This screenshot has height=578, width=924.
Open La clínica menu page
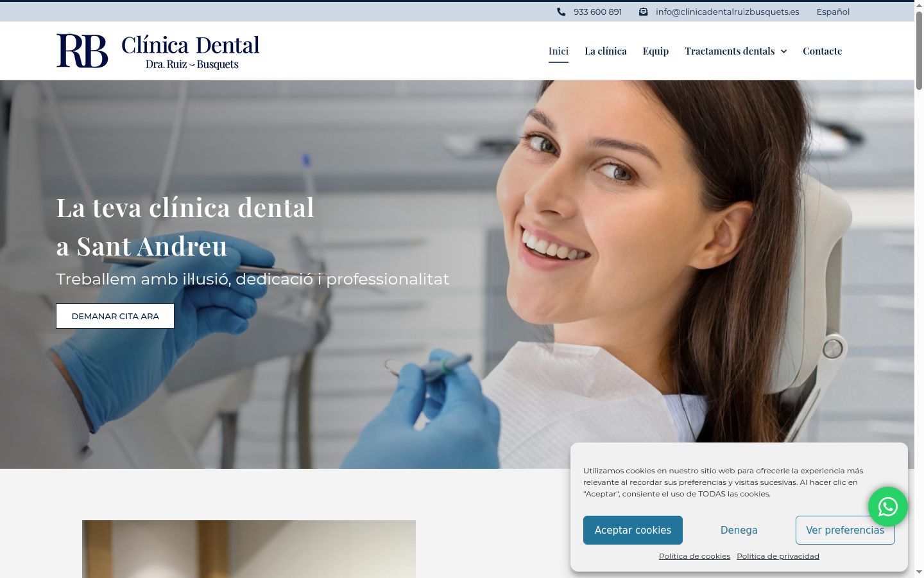point(606,51)
